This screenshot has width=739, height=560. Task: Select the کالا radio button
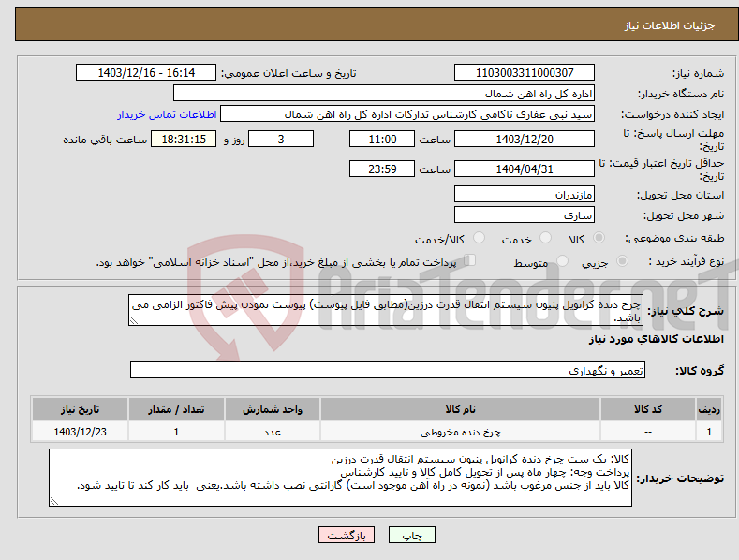[x=599, y=238]
